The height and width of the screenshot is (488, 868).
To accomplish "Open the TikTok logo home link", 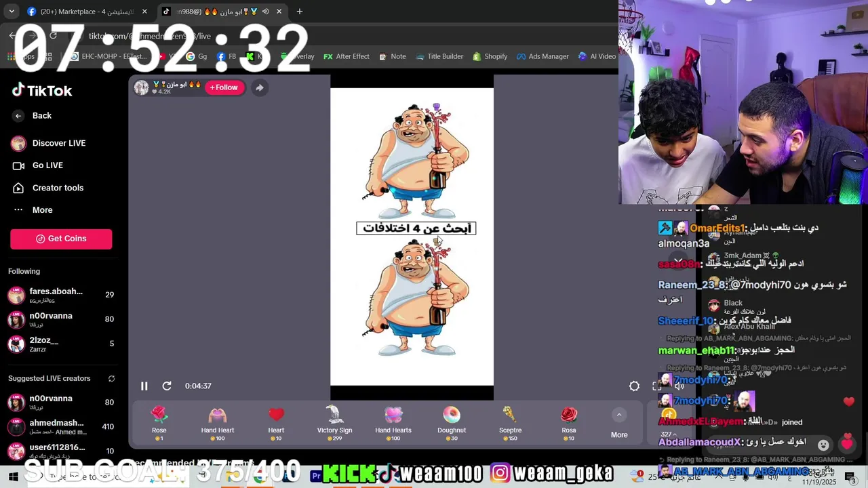I will (x=42, y=91).
